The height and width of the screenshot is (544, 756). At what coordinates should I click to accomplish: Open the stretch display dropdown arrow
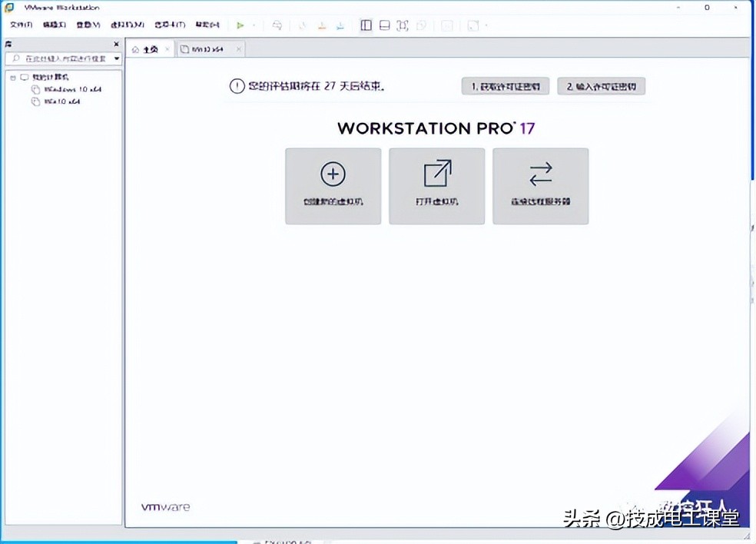[x=486, y=25]
